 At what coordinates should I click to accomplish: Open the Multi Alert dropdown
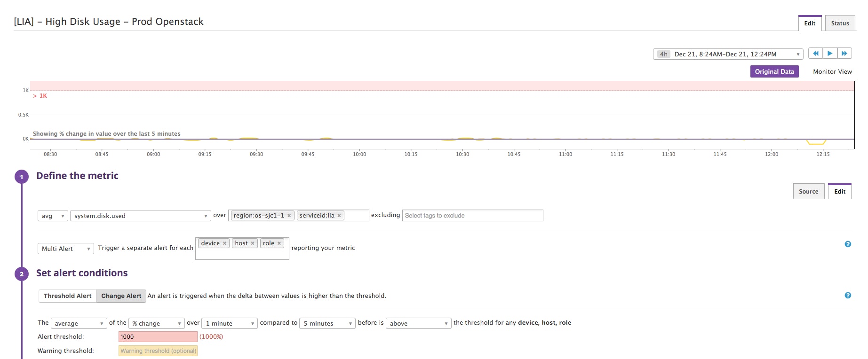pos(65,249)
